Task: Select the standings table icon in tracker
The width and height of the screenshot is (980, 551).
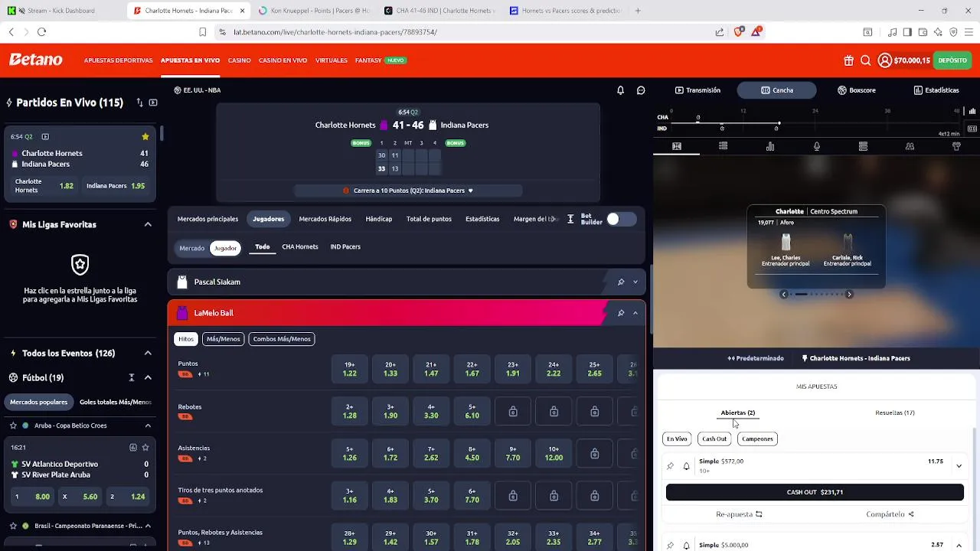Action: click(x=863, y=146)
